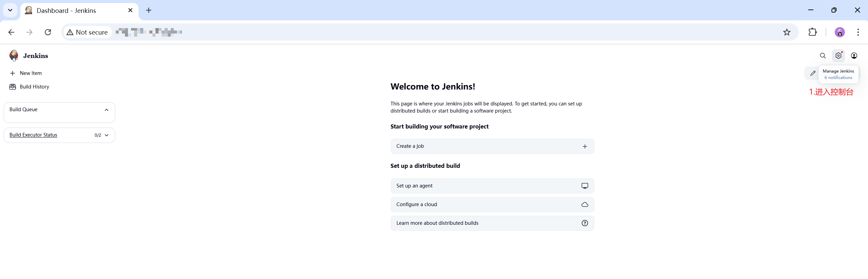Collapse the Build Queue panel
Screen dimensions: 868x279
coord(107,110)
